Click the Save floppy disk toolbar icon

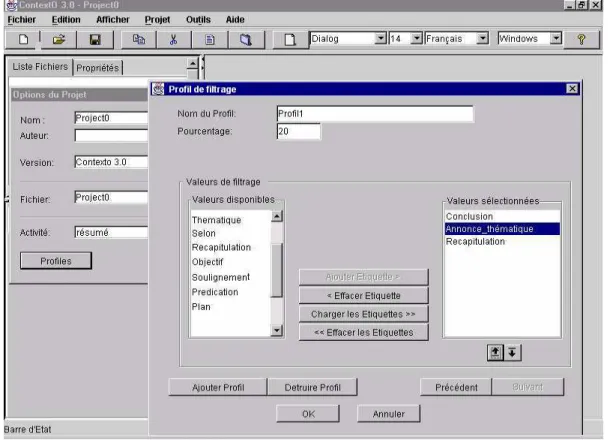click(x=95, y=39)
